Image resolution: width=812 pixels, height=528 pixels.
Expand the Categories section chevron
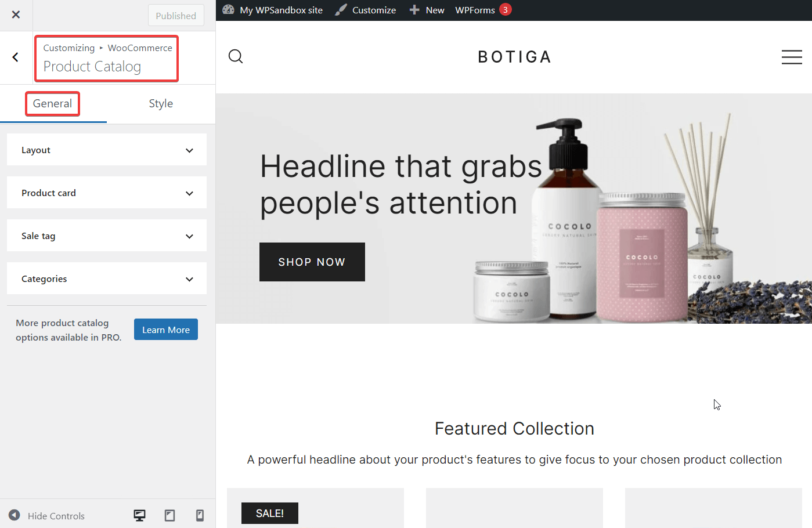189,279
